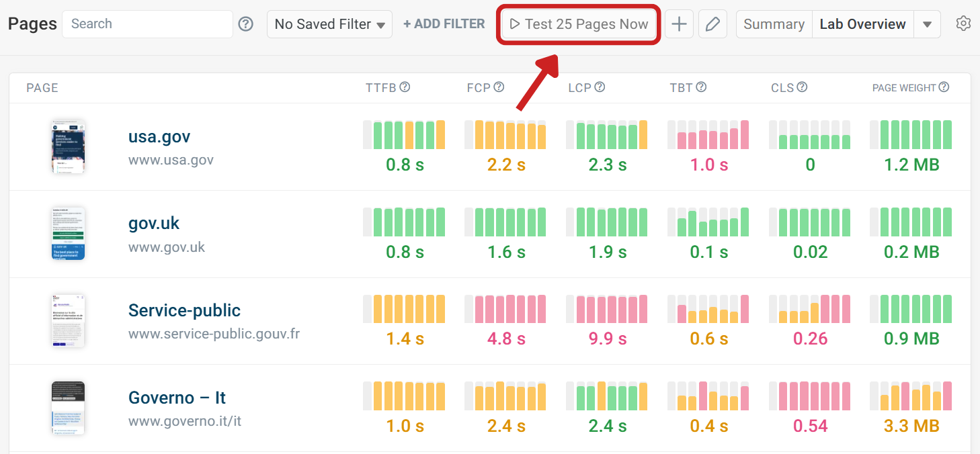Viewport: 980px width, 454px height.
Task: Click Governo TBT value 0.4 s
Action: (x=709, y=426)
